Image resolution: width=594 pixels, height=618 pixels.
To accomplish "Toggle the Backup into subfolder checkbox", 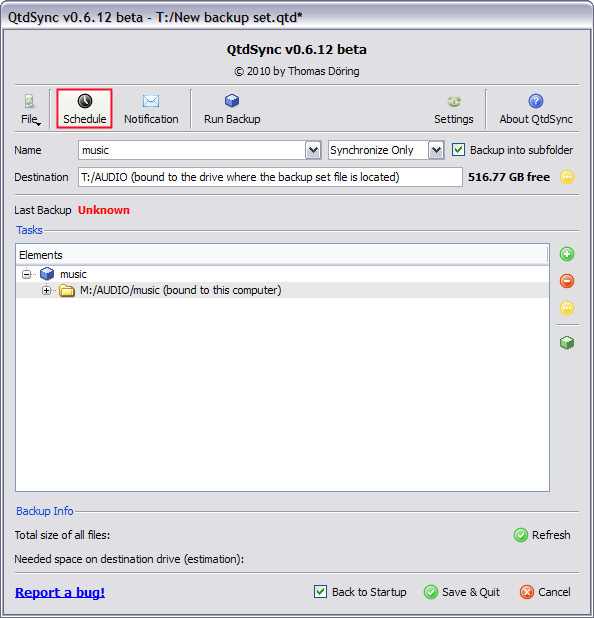I will 458,150.
